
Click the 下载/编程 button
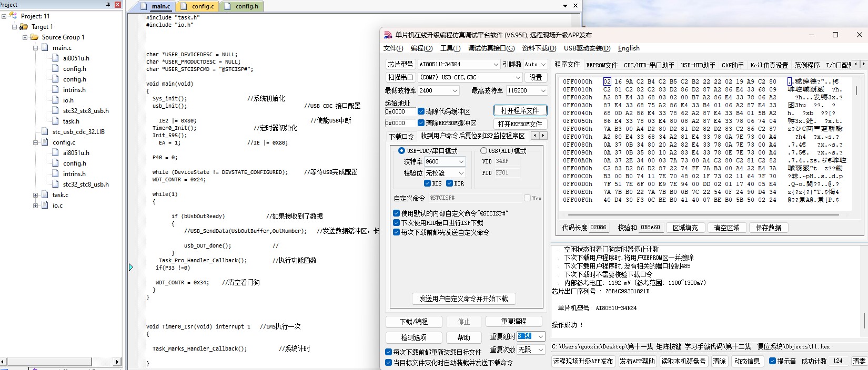coord(413,322)
